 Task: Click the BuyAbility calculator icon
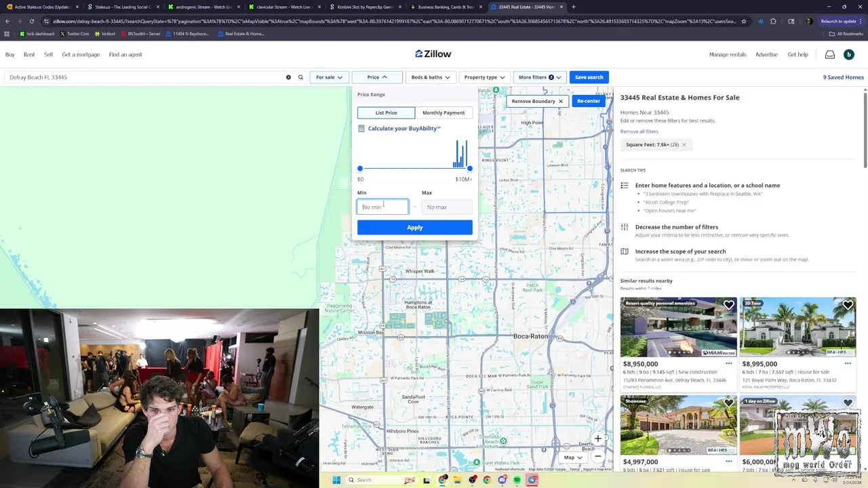point(361,128)
